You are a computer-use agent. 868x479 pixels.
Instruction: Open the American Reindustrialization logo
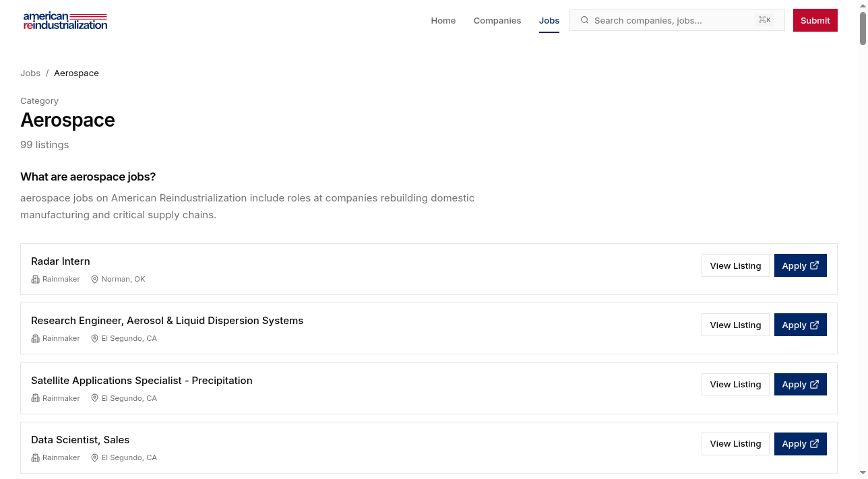click(65, 20)
